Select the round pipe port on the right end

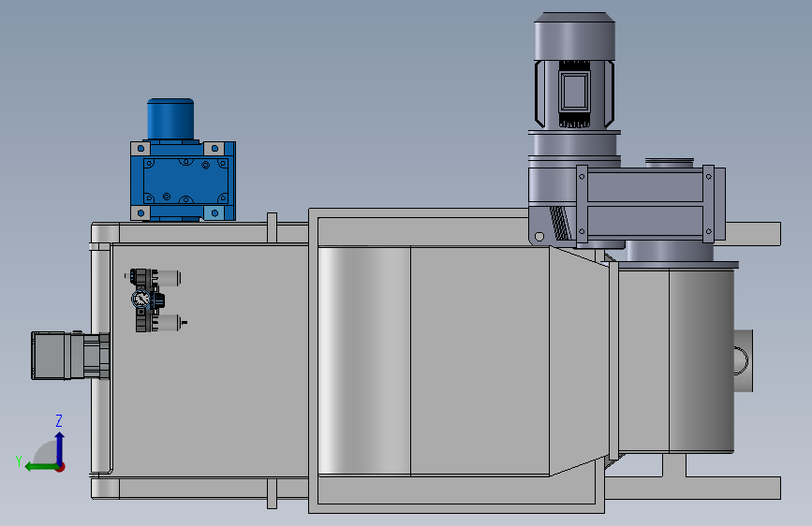pyautogui.click(x=743, y=359)
